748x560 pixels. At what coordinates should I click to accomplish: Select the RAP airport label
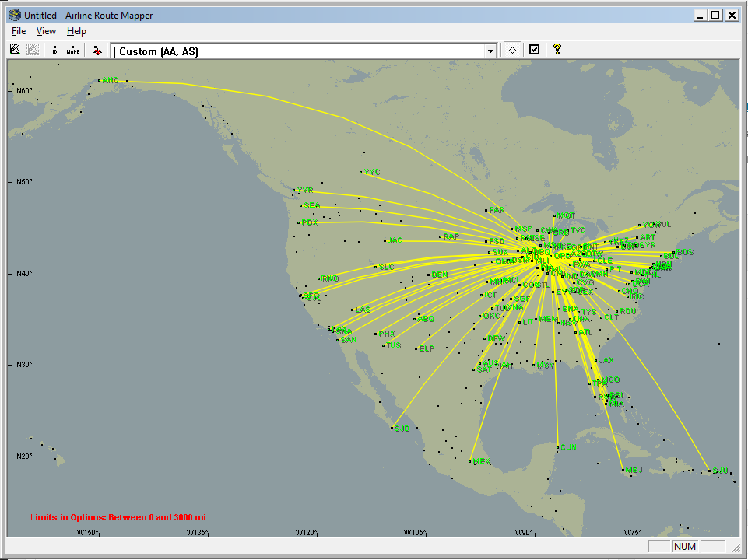[x=451, y=236]
